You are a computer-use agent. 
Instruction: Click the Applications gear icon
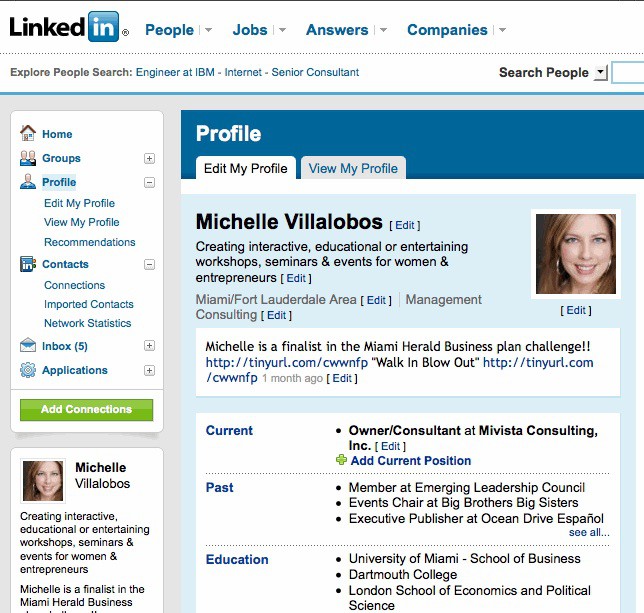pos(28,370)
